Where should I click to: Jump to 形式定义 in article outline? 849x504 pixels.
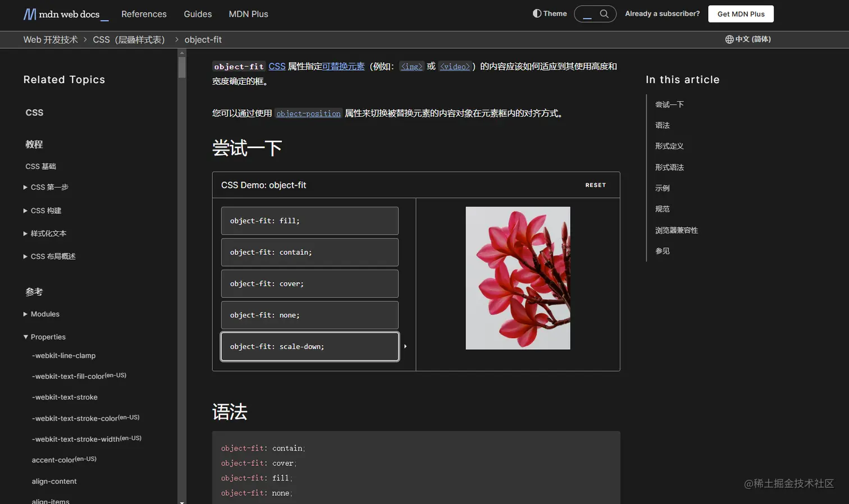[669, 146]
